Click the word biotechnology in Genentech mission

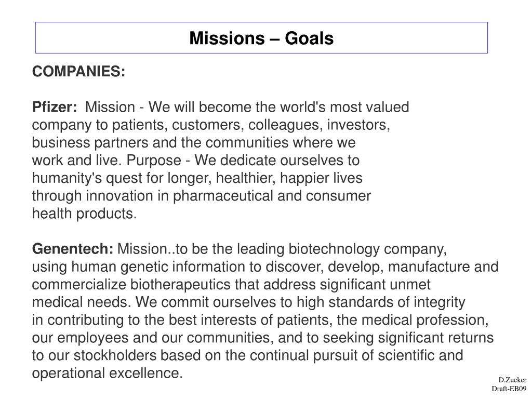click(334, 249)
